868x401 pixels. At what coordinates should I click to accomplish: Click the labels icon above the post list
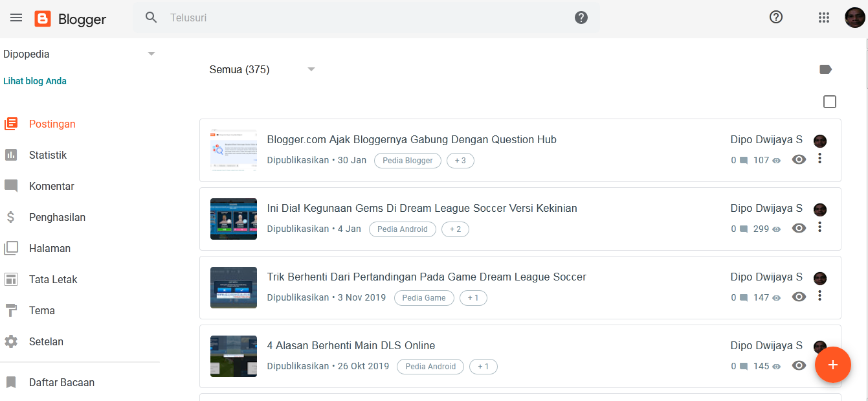click(826, 69)
